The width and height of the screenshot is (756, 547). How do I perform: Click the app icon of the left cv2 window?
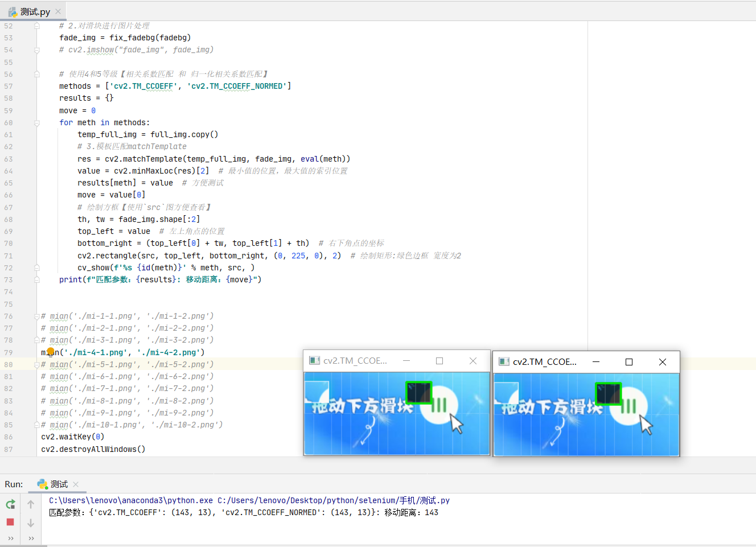pos(314,360)
